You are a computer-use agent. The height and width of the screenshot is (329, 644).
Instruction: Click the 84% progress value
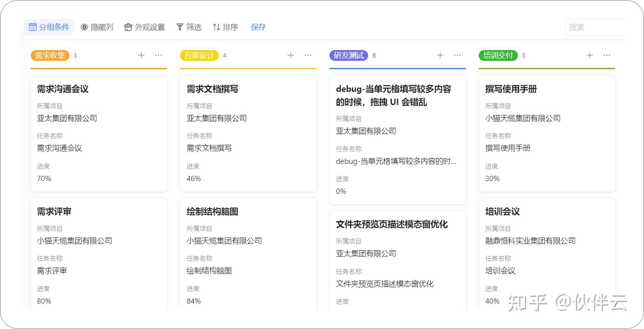tap(194, 301)
